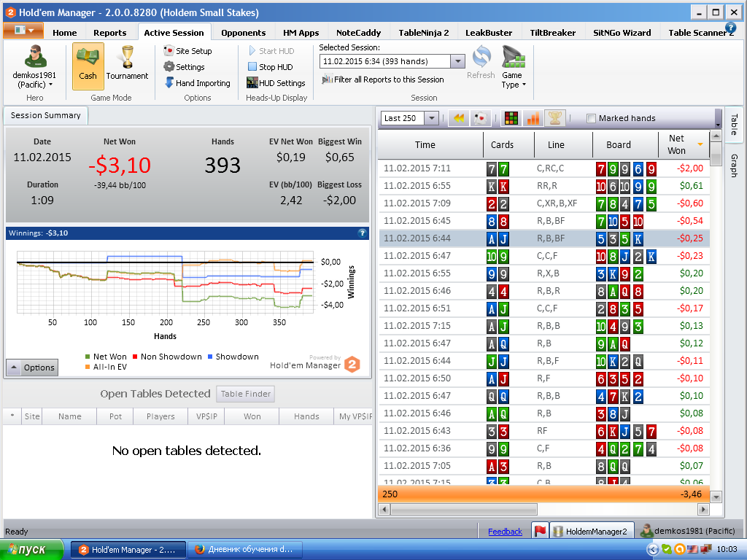
Task: Sort open tables by Pot column
Action: click(116, 416)
